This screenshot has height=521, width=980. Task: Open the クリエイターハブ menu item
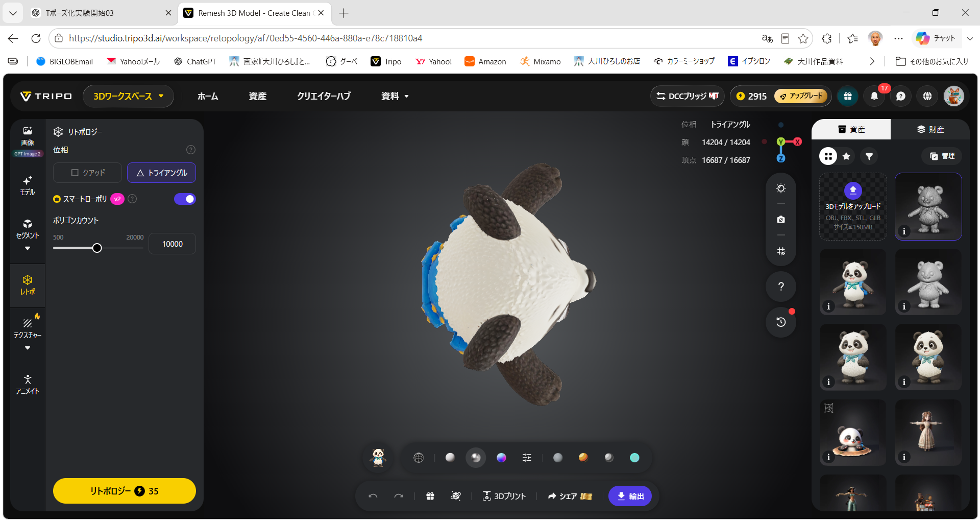[x=324, y=96]
